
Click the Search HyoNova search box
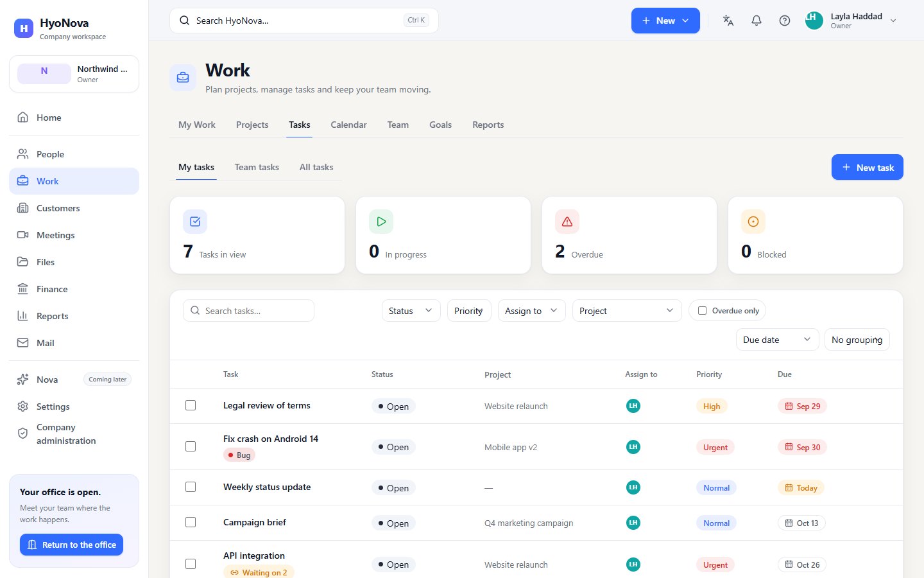pyautogui.click(x=304, y=21)
